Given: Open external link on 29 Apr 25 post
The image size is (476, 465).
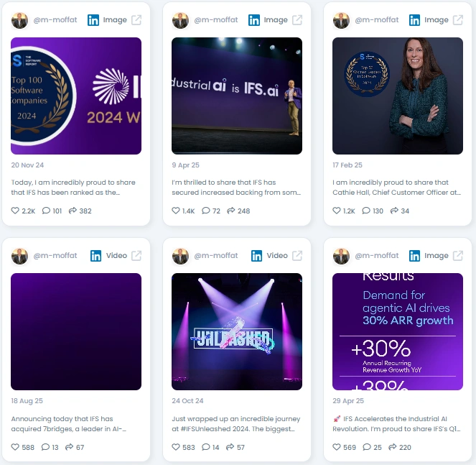Looking at the screenshot, I should 458,256.
